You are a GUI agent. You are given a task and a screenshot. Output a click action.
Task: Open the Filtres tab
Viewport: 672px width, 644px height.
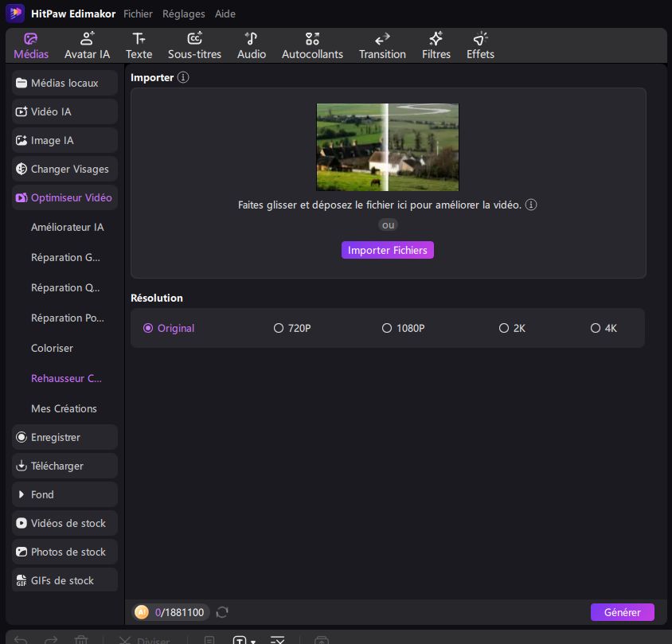pyautogui.click(x=436, y=46)
